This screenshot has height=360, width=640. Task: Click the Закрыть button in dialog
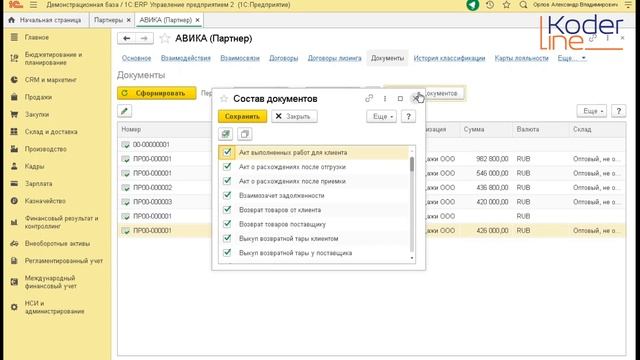[294, 116]
